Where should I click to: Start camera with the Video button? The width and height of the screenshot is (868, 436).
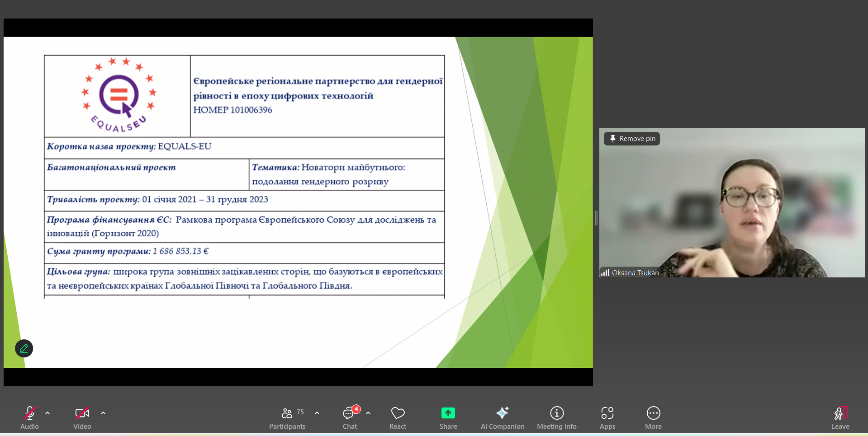pos(82,417)
